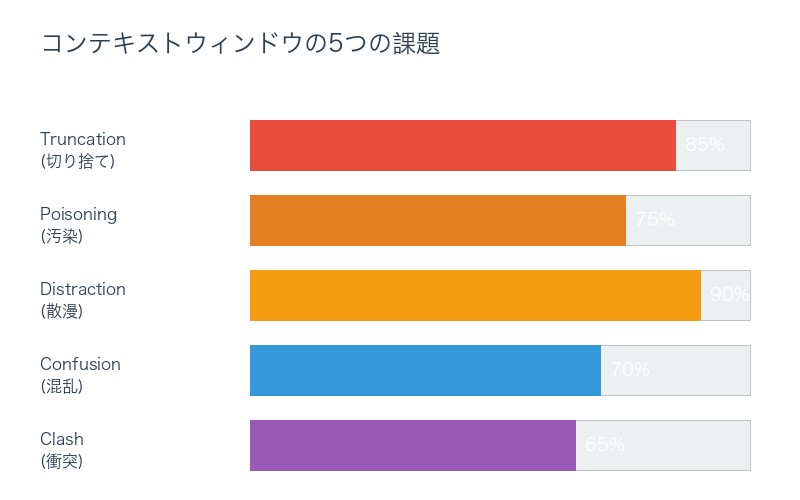800x500 pixels.
Task: Select the Clash label
Action: pos(62,439)
